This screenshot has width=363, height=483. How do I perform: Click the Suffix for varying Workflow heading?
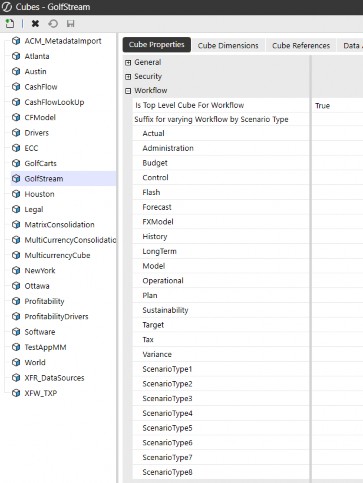[x=211, y=119]
